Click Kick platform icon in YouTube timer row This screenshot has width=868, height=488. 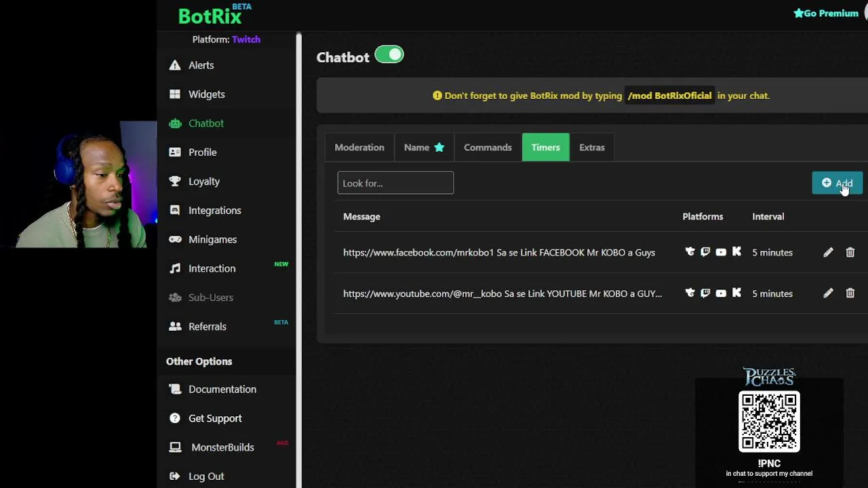[x=736, y=293]
